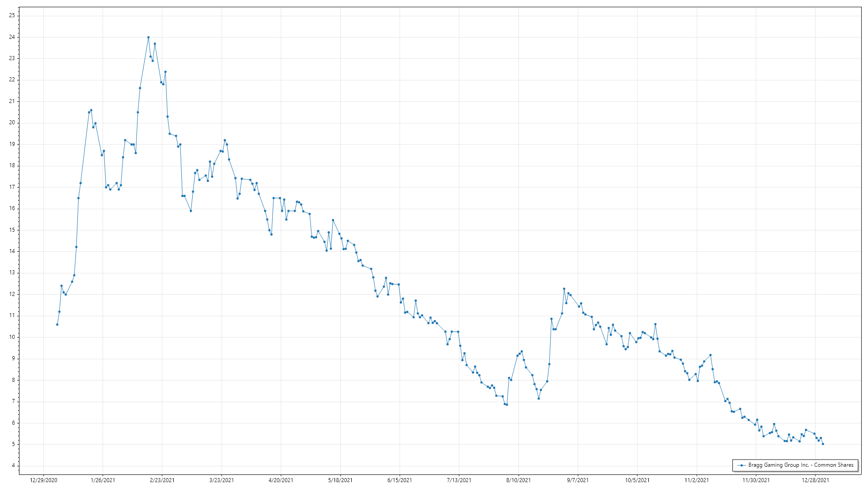
Task: Click the September peak point near 12.3
Action: point(564,289)
